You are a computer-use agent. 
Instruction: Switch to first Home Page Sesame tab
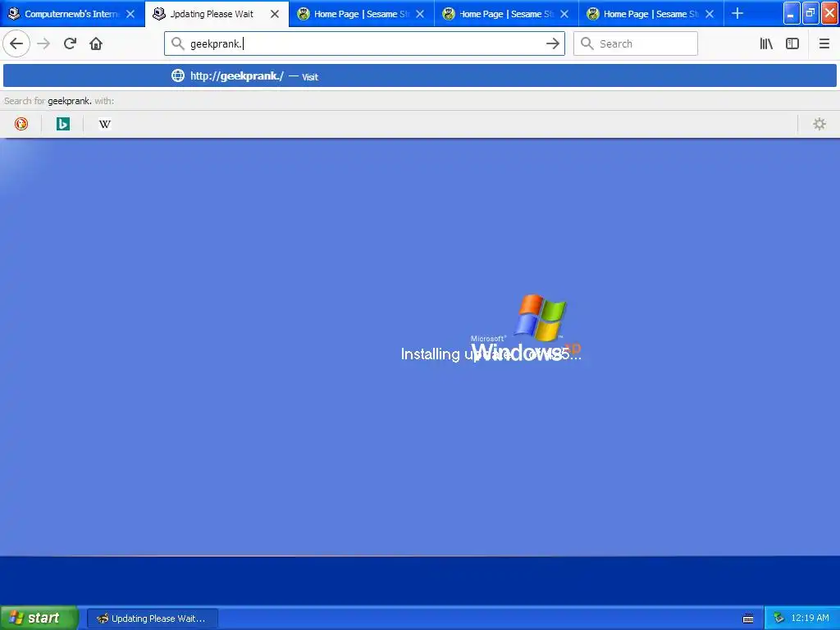[x=362, y=14]
